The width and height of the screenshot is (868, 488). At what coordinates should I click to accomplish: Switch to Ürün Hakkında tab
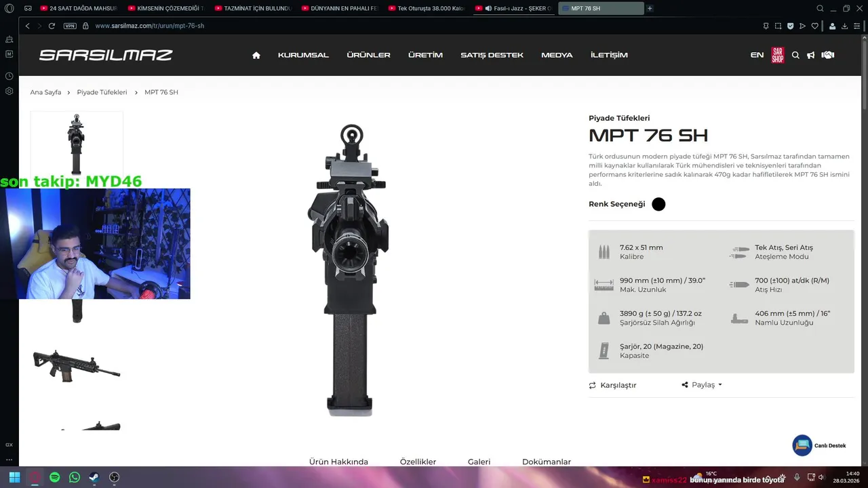click(x=338, y=462)
